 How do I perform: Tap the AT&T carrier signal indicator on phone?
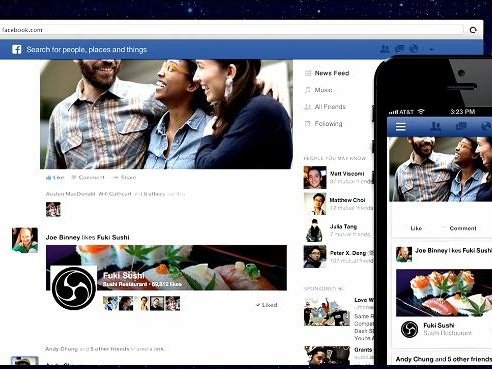(402, 112)
